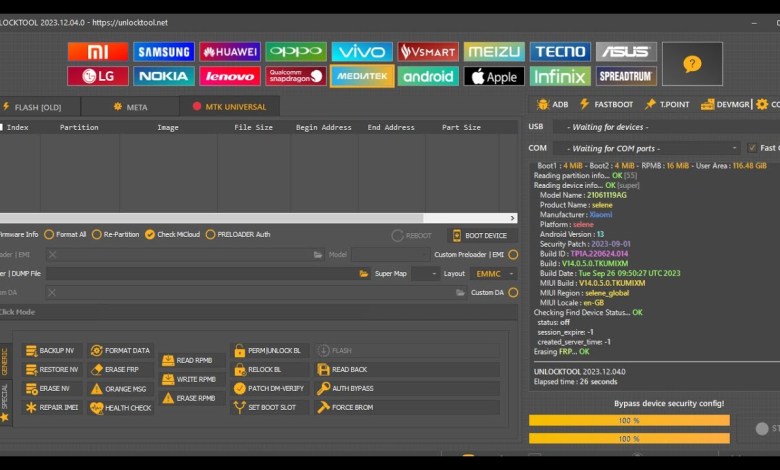The height and width of the screenshot is (470, 780).
Task: Tick the partition table header checkbox
Action: [x=1, y=127]
